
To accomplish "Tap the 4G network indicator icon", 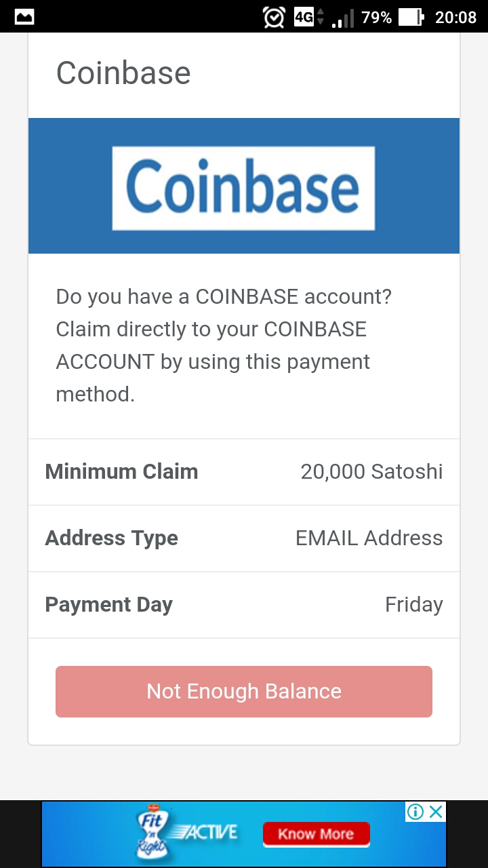I will 304,17.
